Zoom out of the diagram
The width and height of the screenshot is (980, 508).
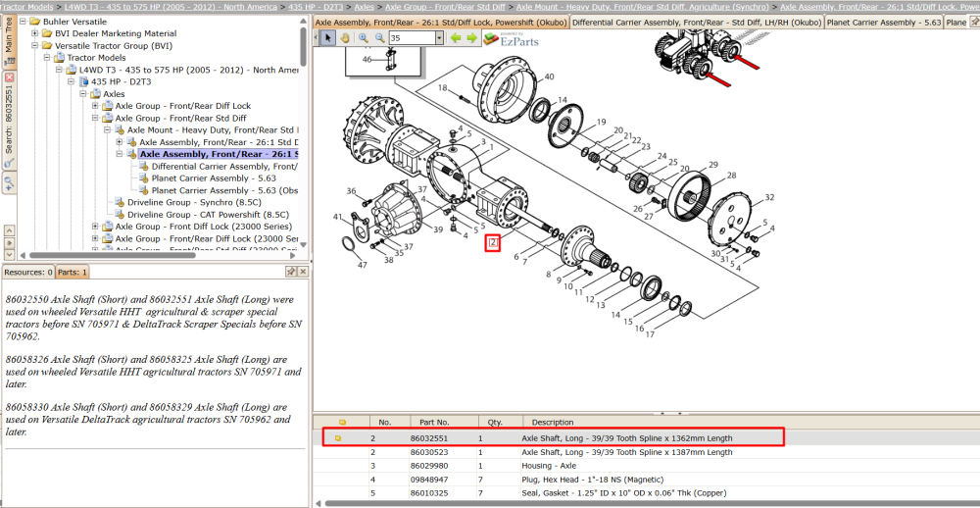click(x=379, y=38)
